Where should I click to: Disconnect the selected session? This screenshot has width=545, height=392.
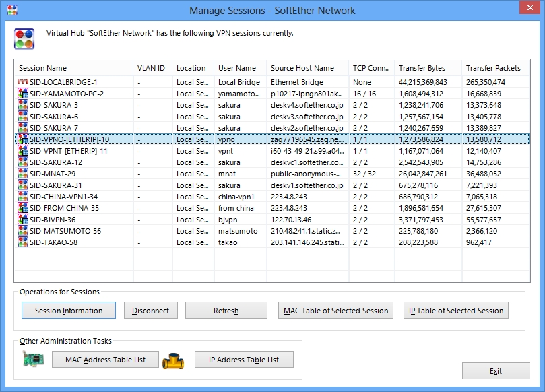click(x=150, y=311)
